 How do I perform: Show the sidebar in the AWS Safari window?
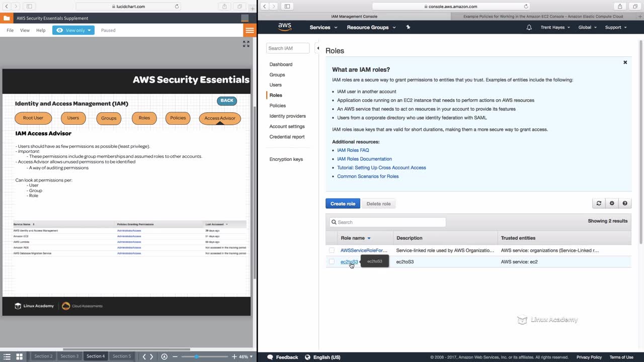287,7
